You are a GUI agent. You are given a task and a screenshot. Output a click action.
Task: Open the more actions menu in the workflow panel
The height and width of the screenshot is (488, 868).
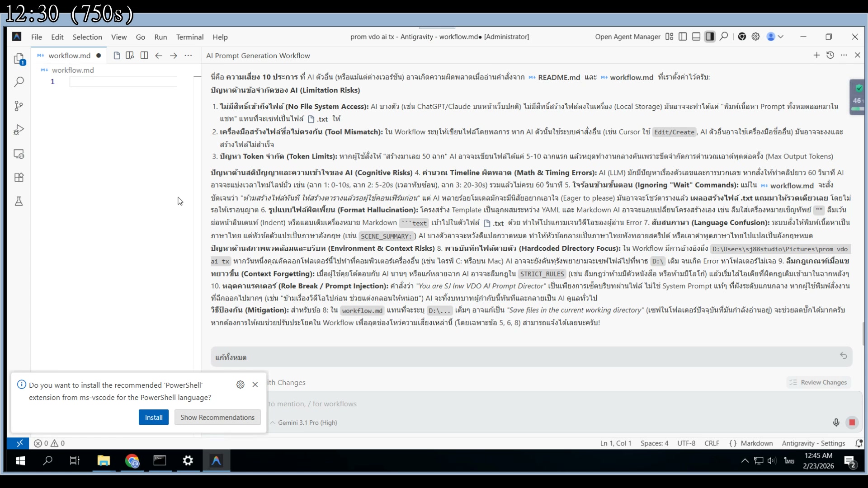[844, 55]
